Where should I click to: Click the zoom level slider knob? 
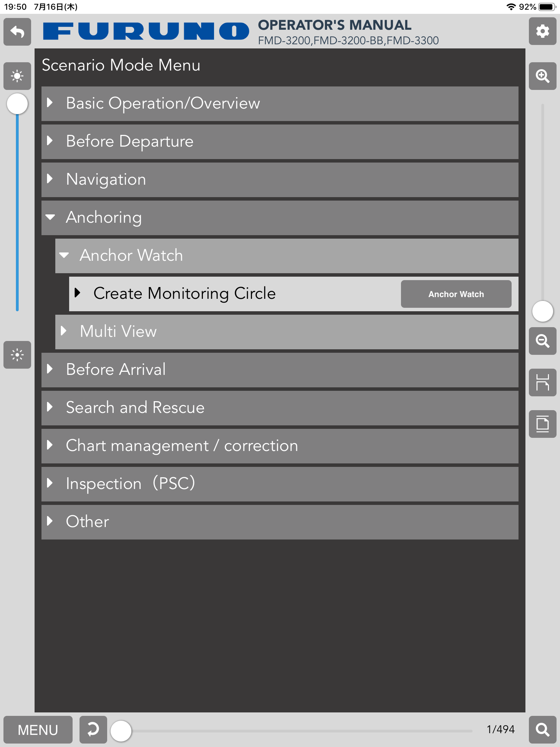tap(543, 311)
